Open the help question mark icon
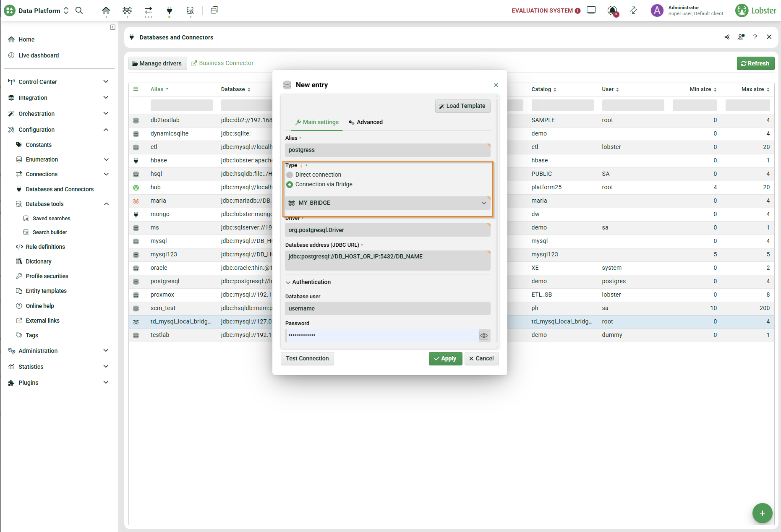This screenshot has height=532, width=781. 755,37
